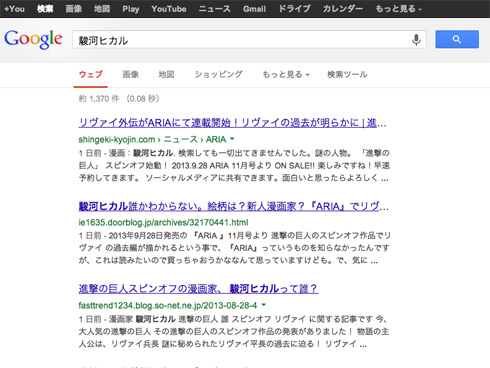
Task: Switch to the 地図 results tab
Action: point(166,74)
